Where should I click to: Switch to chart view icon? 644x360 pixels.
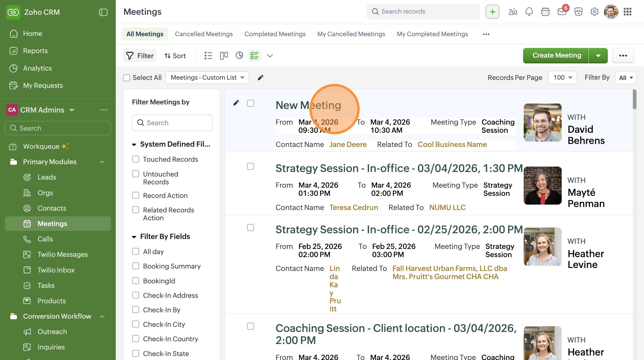click(239, 56)
